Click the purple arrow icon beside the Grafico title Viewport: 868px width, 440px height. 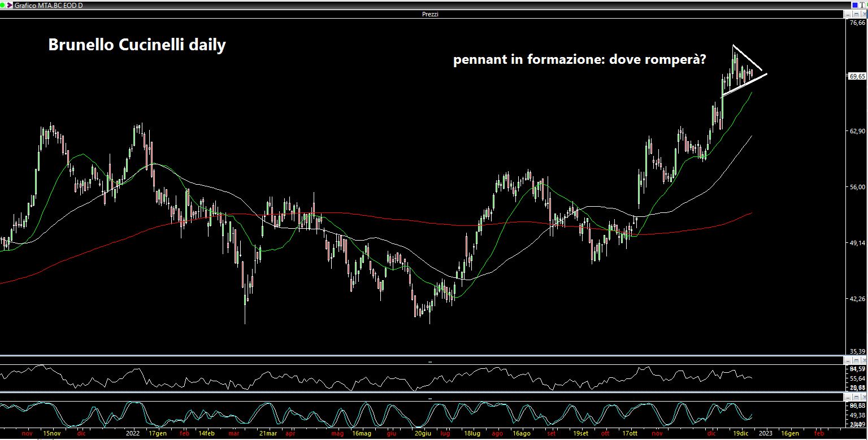[x=10, y=5]
